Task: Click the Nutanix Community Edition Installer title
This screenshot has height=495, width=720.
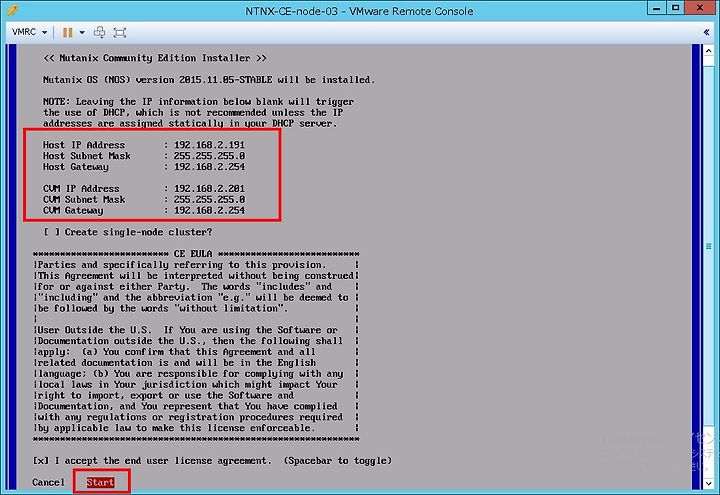Action: pos(155,58)
